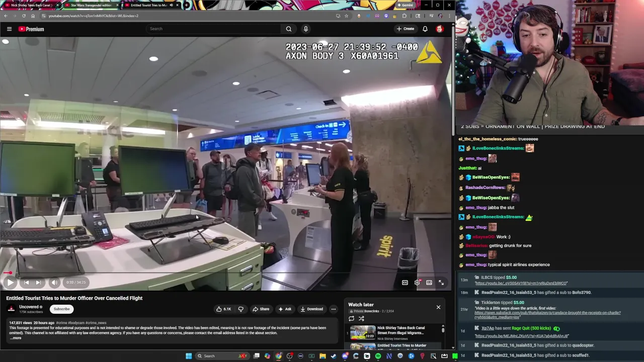Image resolution: width=644 pixels, height=362 pixels.
Task: Open more actions ellipsis under video
Action: (333, 309)
